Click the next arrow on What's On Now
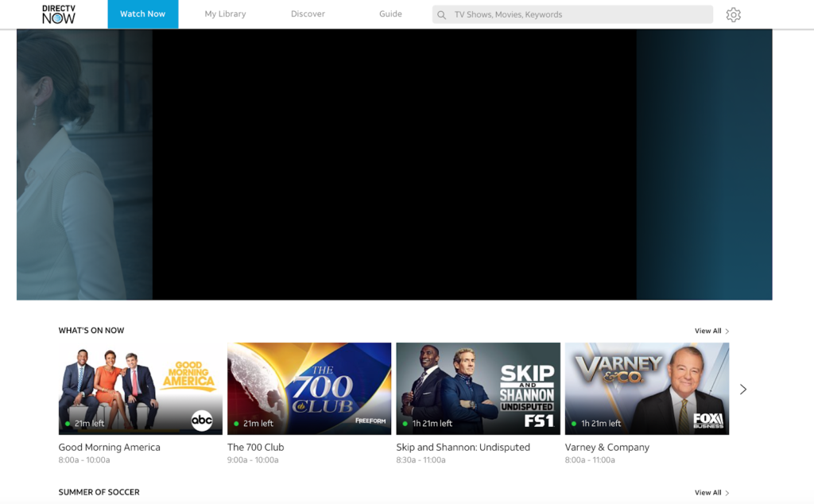Viewport: 814px width, 504px height. point(743,390)
